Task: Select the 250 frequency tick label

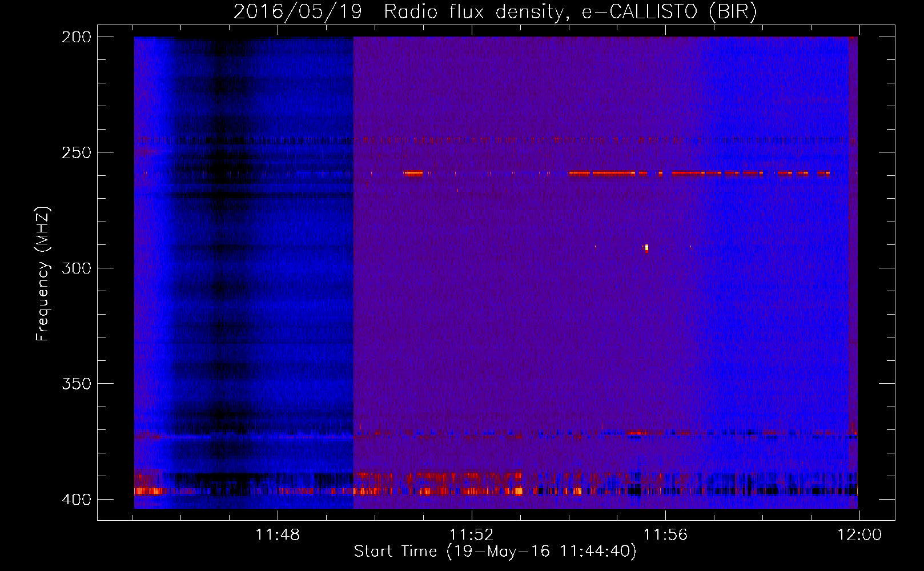Action: tap(77, 152)
